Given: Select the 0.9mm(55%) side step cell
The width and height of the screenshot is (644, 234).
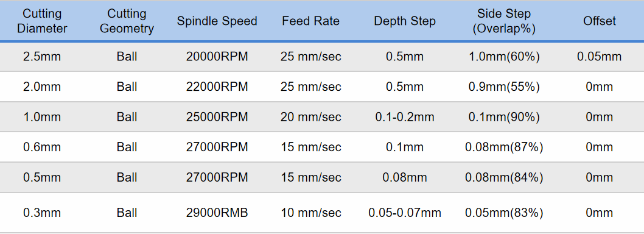Looking at the screenshot, I should coord(504,87).
